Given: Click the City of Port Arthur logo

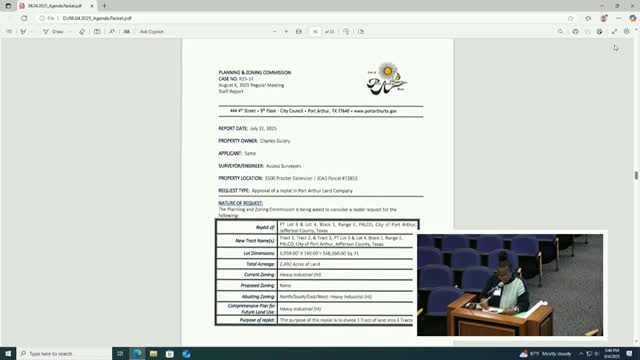Looking at the screenshot, I should point(387,79).
